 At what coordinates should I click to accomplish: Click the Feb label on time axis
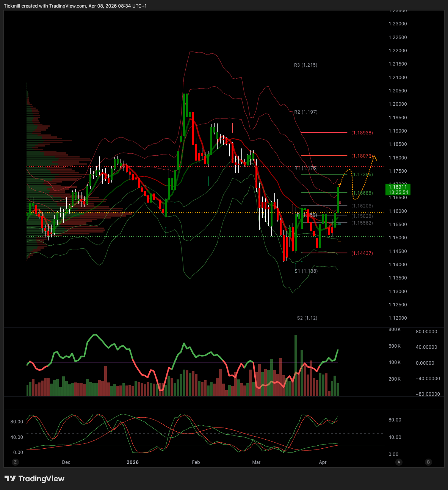(x=196, y=462)
